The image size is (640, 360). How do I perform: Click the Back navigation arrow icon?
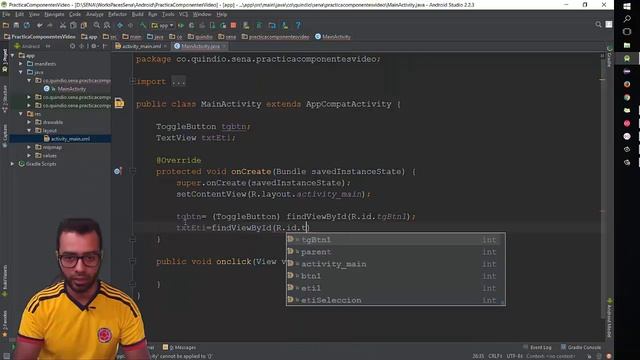[x=120, y=25]
